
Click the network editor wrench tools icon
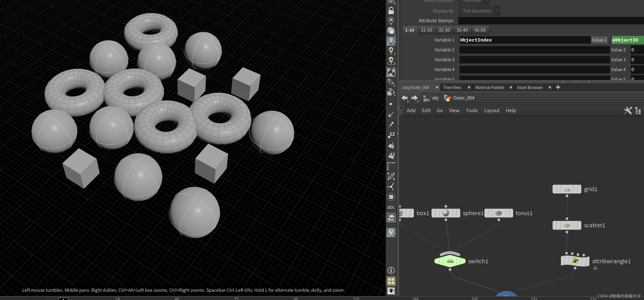tap(628, 110)
